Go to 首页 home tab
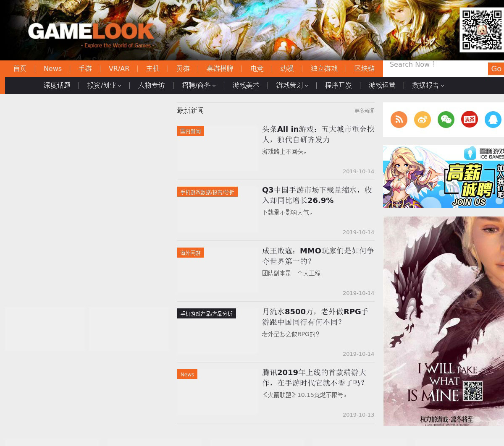504x446 pixels. 20,69
